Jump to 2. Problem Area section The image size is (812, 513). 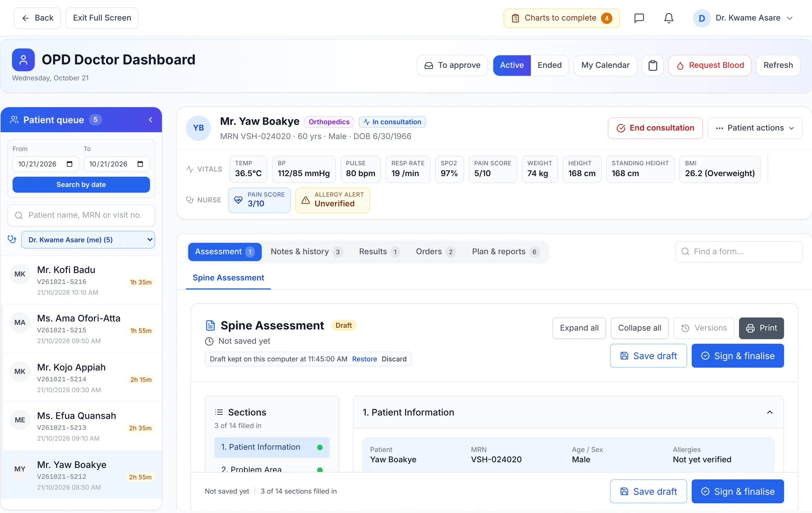[272, 468]
